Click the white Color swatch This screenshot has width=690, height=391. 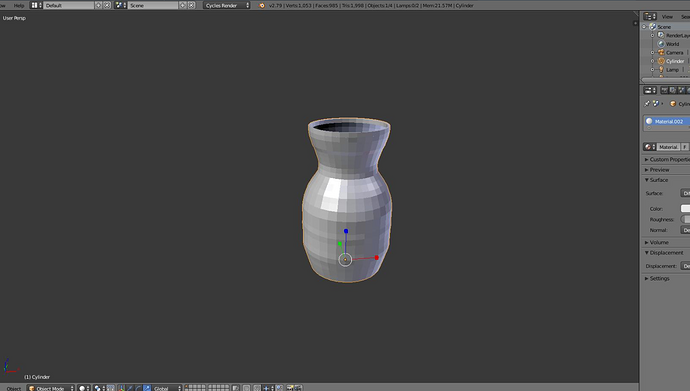point(685,208)
